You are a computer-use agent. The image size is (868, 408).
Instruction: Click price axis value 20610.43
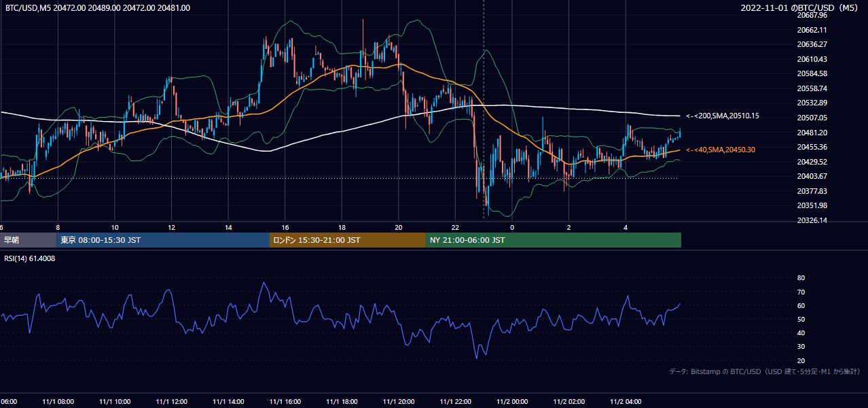coord(812,59)
